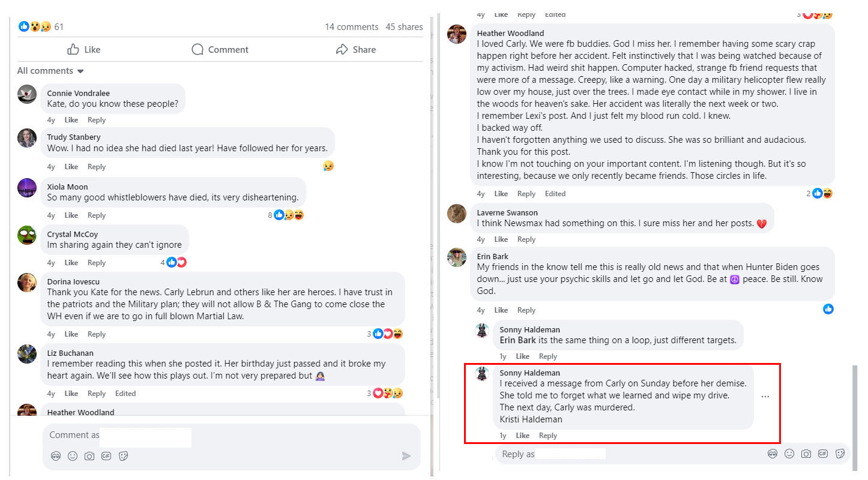Open the three-dot menu on Sonny Haldeman's comment

(765, 397)
